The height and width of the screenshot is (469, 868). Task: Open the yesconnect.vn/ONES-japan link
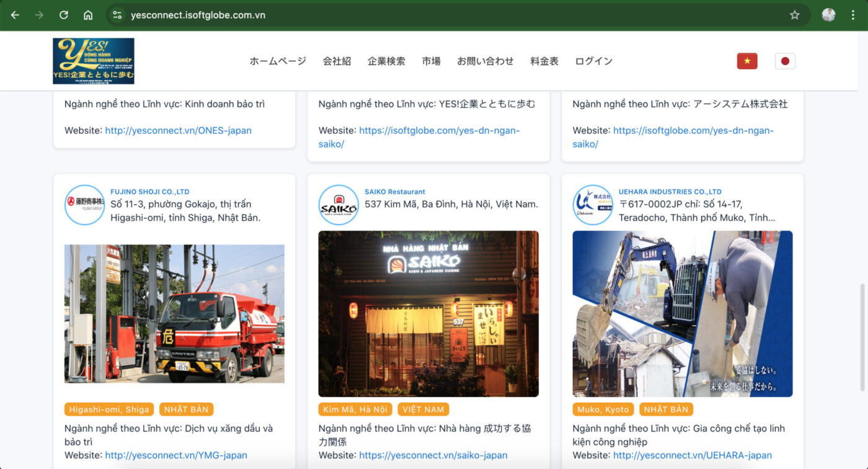(x=179, y=130)
